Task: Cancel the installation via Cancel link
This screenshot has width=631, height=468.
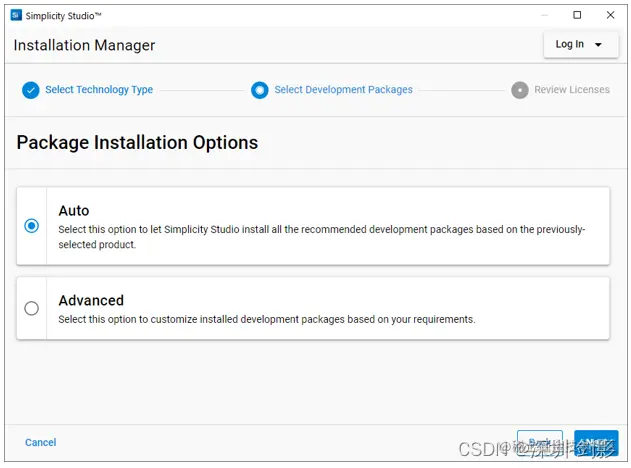Action: point(41,442)
